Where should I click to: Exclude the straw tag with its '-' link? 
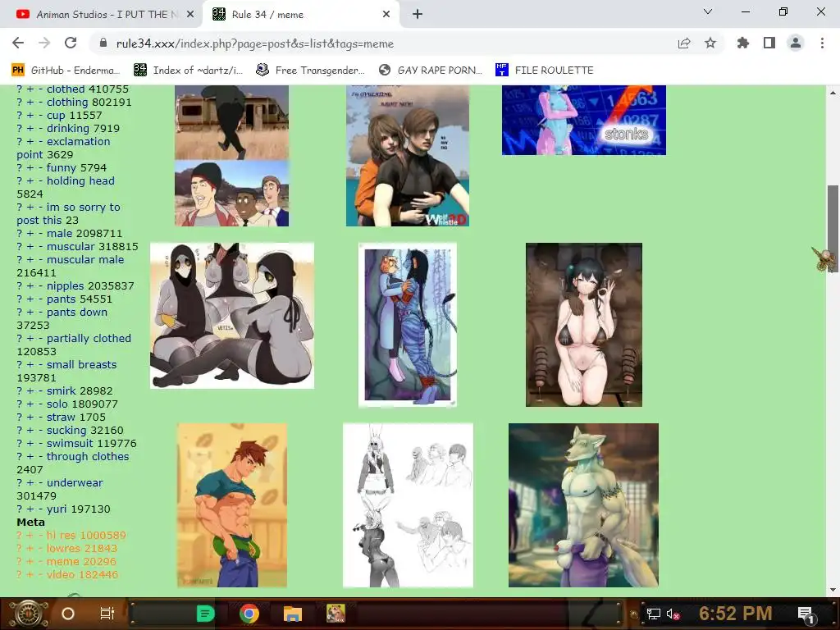pos(40,417)
